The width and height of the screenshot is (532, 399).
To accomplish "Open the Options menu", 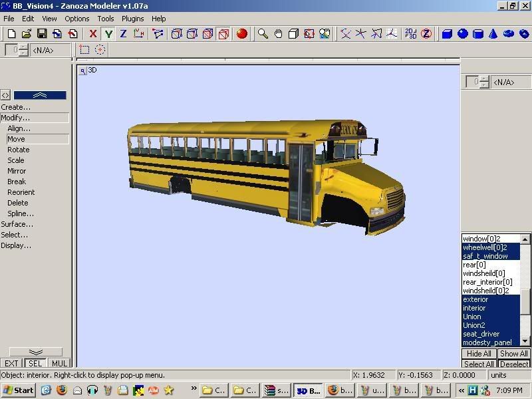I will pyautogui.click(x=77, y=19).
